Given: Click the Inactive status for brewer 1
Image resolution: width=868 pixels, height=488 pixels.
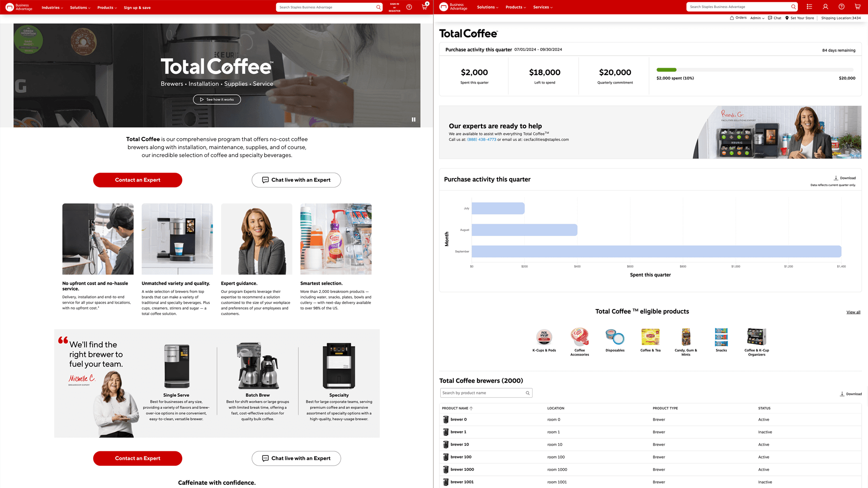Looking at the screenshot, I should tap(765, 432).
